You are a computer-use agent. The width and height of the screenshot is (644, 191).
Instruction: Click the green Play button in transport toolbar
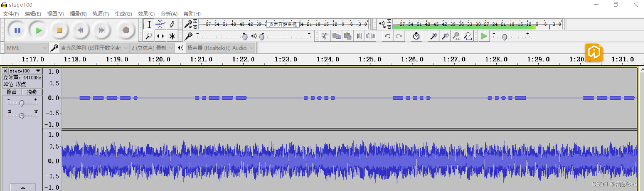[39, 30]
